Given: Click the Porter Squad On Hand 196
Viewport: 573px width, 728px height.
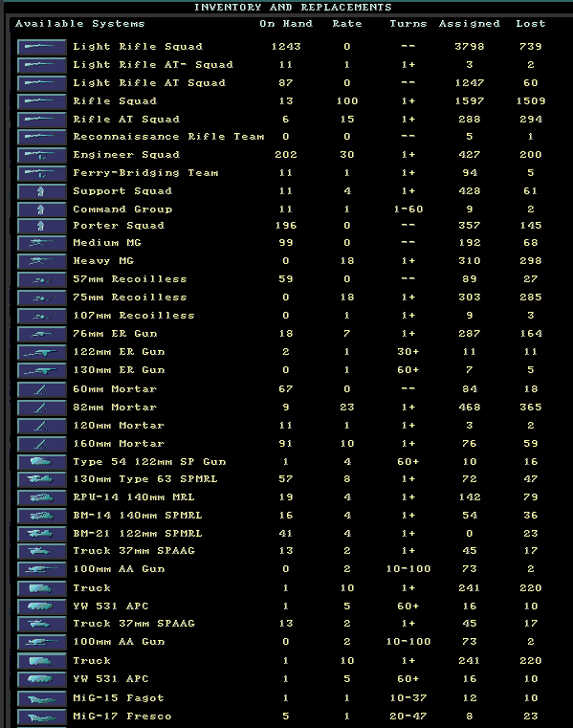Looking at the screenshot, I should (x=286, y=225).
